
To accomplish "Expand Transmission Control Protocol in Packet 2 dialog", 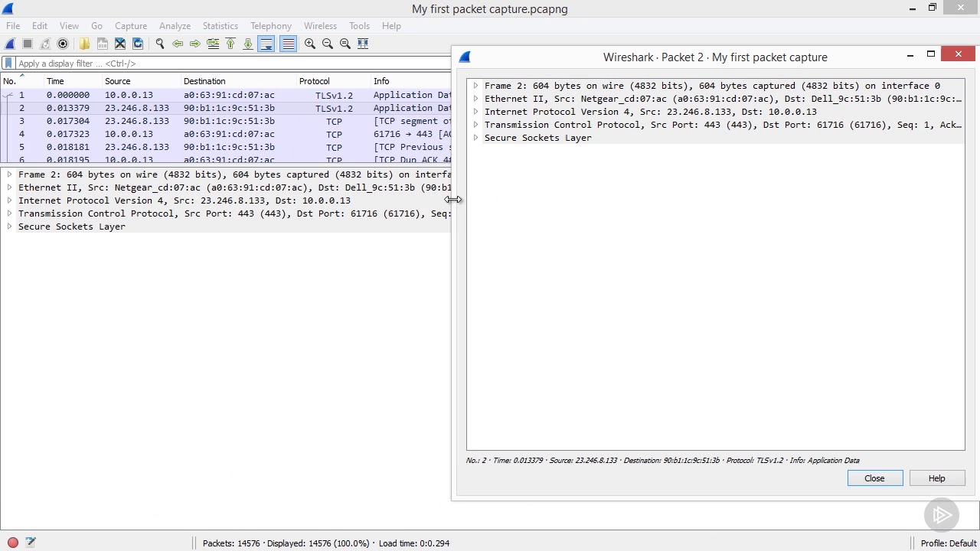I will point(475,125).
